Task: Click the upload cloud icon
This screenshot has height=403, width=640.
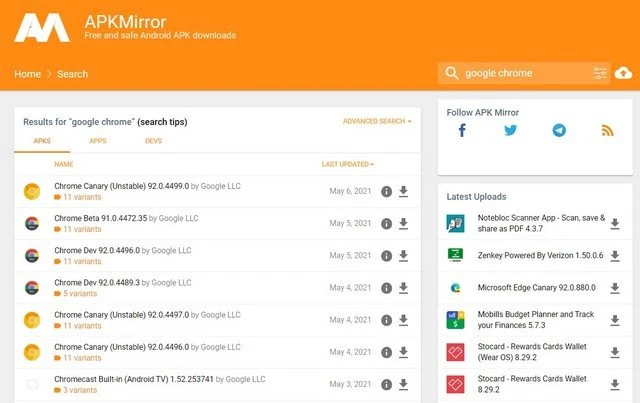Action: point(623,73)
